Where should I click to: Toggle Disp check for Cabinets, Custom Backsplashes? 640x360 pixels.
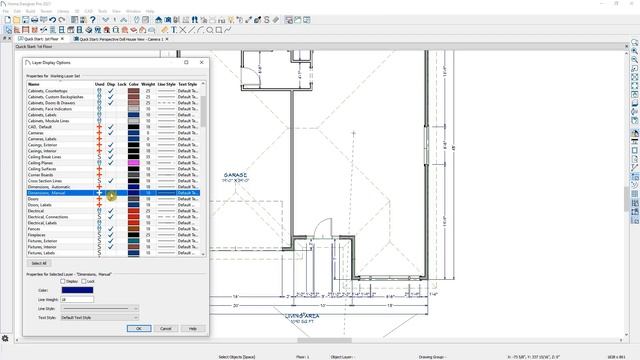coord(111,97)
